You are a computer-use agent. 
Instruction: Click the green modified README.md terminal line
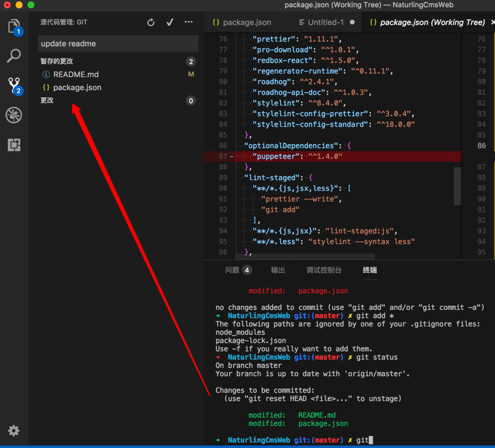point(292,415)
